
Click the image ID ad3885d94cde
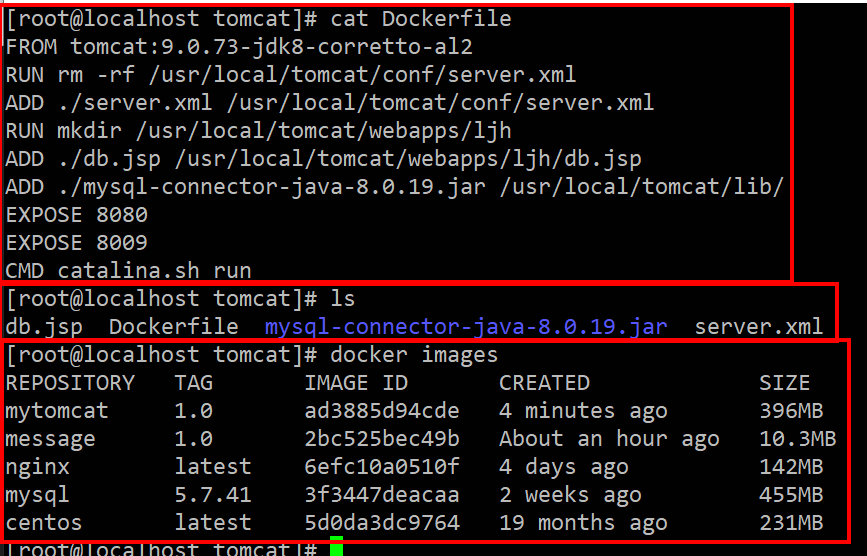(x=382, y=411)
